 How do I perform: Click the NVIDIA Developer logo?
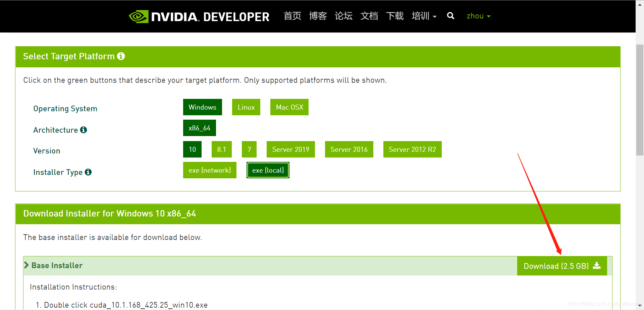[x=199, y=16]
